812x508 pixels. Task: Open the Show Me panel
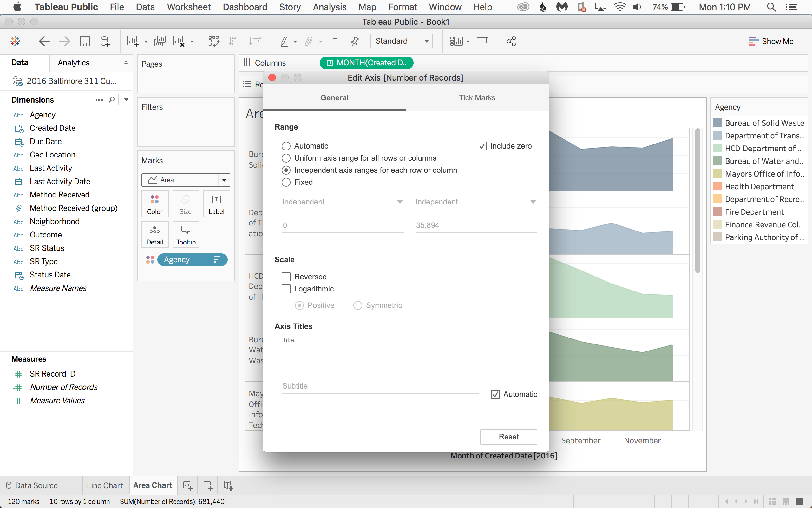click(x=771, y=41)
